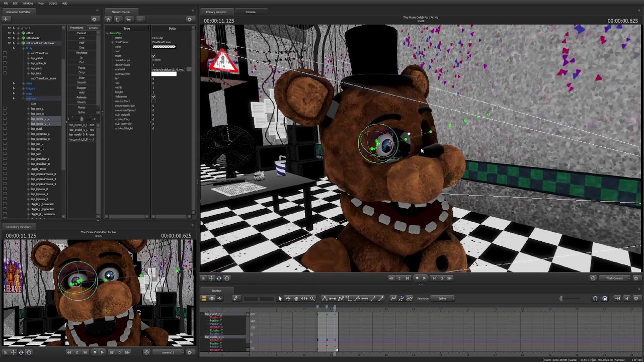Image resolution: width=644 pixels, height=362 pixels.
Task: Add a new animation set with plus button
Action: tap(6, 20)
